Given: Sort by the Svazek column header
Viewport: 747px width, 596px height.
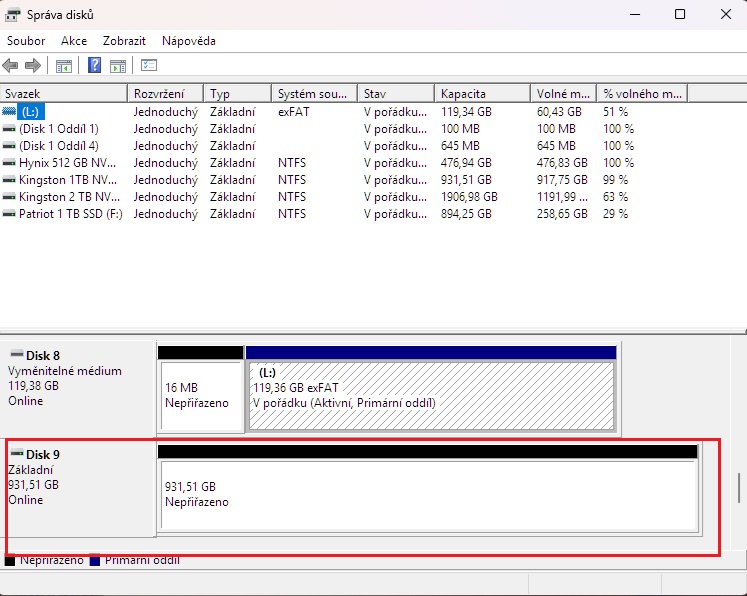Looking at the screenshot, I should pyautogui.click(x=64, y=94).
